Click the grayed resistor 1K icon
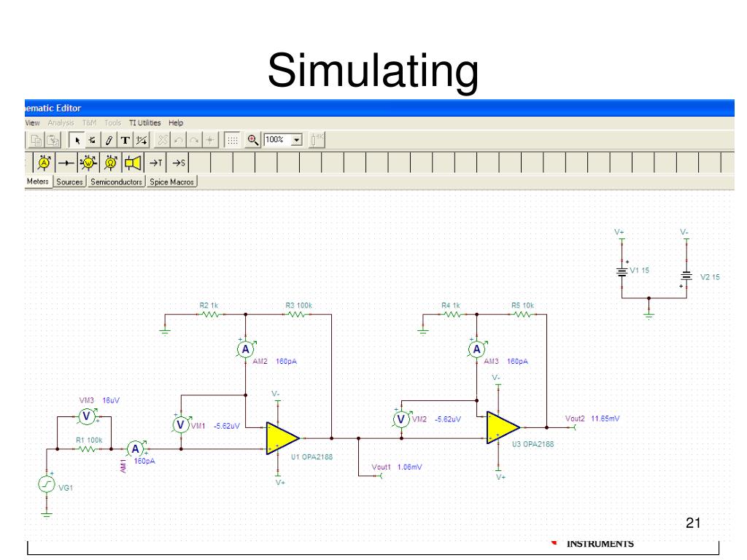This screenshot has width=747, height=560. pyautogui.click(x=317, y=140)
